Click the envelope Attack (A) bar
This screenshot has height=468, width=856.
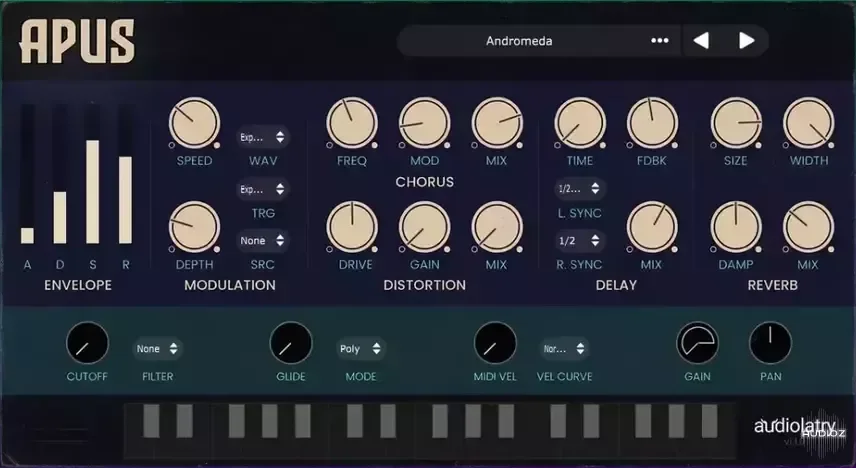[27, 175]
